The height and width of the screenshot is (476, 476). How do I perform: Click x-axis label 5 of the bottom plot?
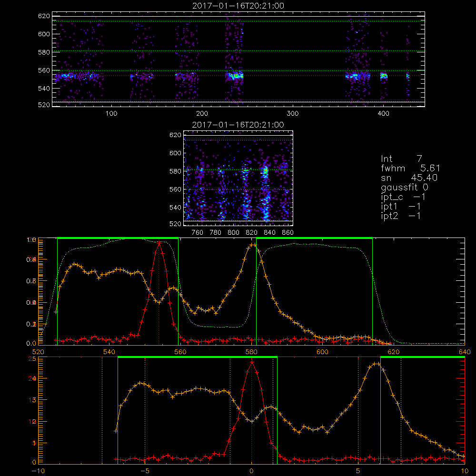click(x=358, y=471)
